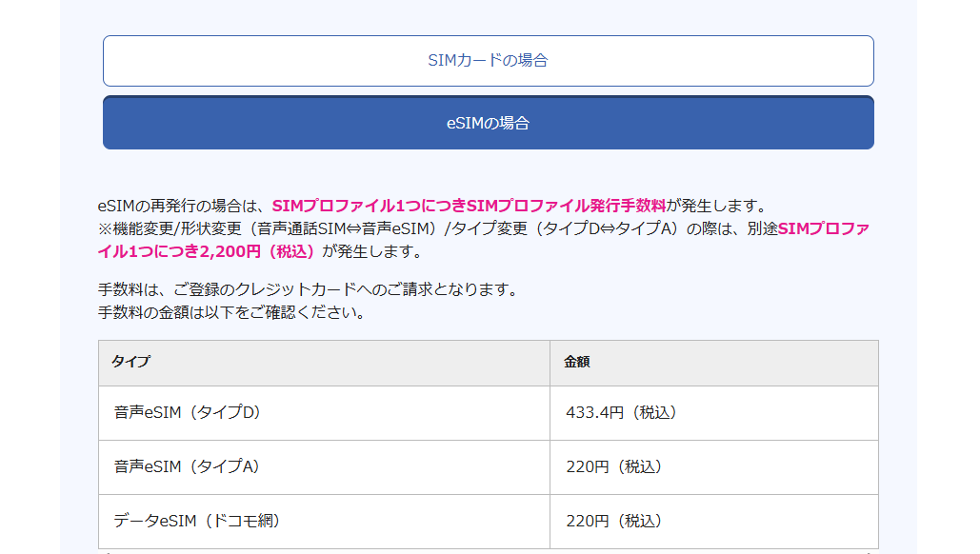
Task: Click the 手数料の金額は以下をご確認ください line
Action: 230,312
